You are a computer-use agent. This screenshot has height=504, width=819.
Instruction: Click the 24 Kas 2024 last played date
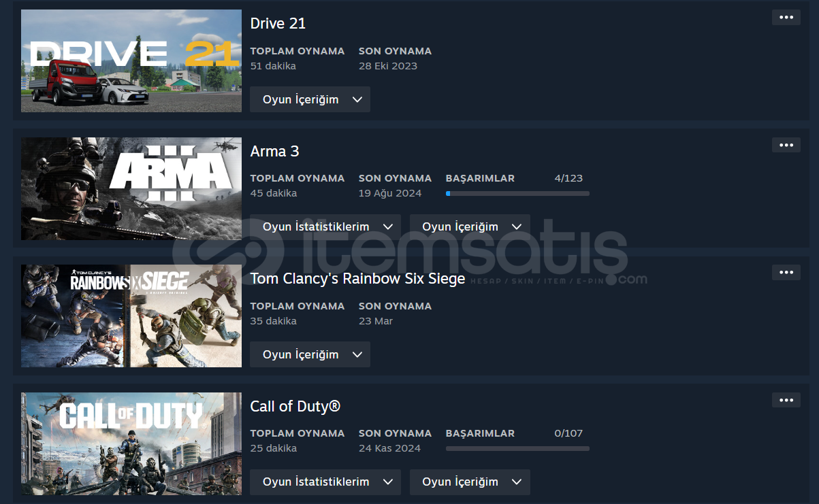click(389, 448)
